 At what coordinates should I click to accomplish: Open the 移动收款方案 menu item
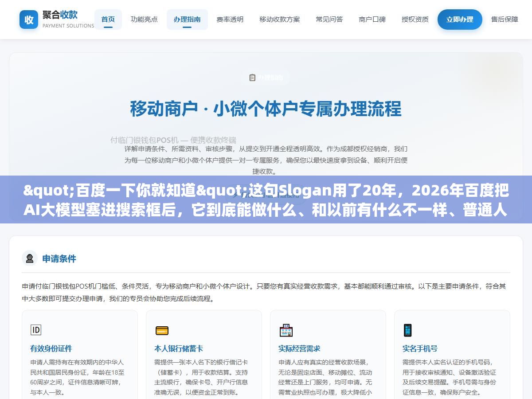(280, 20)
